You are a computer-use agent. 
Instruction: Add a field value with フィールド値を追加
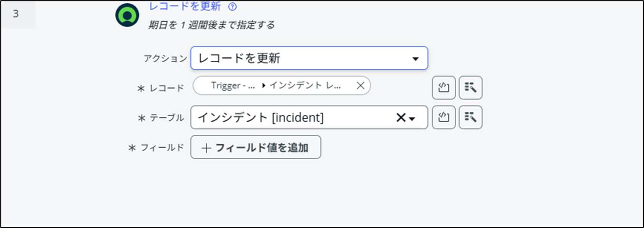click(x=256, y=147)
